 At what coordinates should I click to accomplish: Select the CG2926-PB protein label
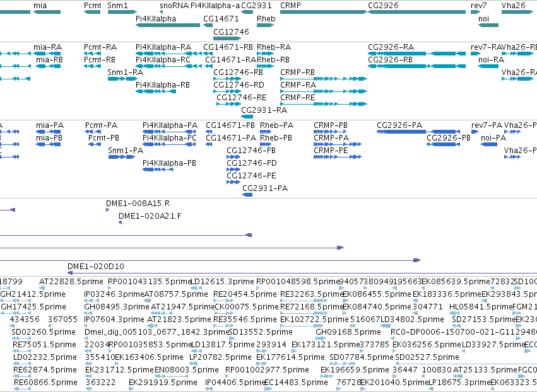click(449, 138)
